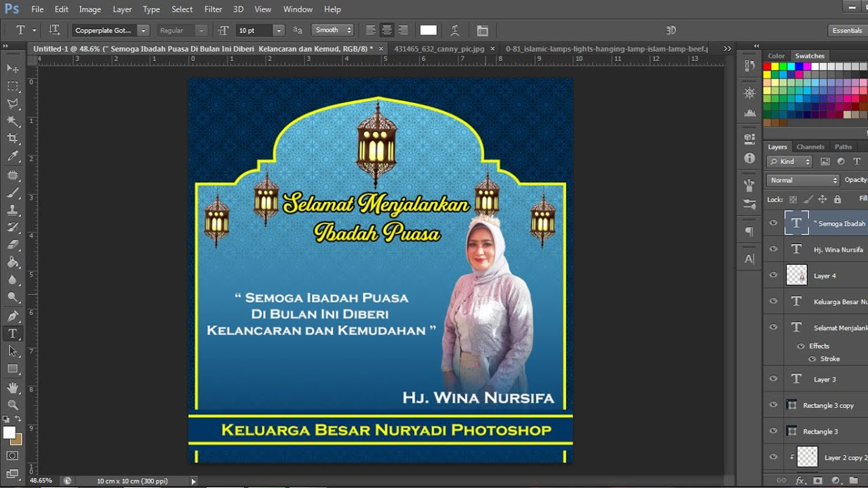Center the text alignment

point(387,30)
